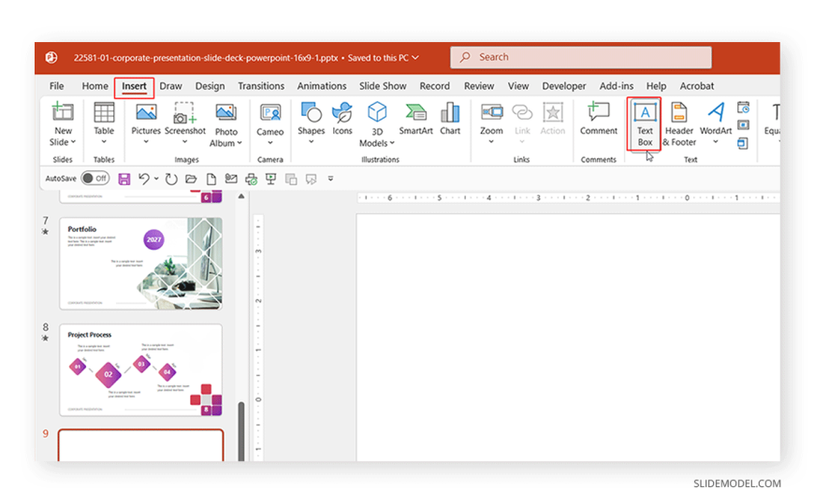Screen dimensions: 814x504
Task: Switch to the Design tab
Action: (210, 86)
